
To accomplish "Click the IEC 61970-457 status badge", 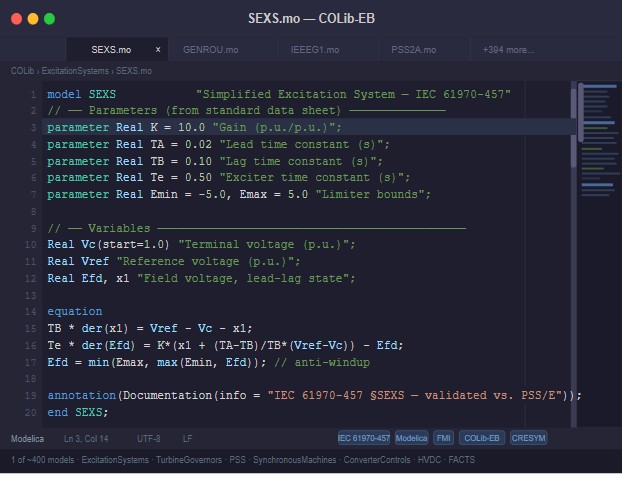I will (363, 439).
